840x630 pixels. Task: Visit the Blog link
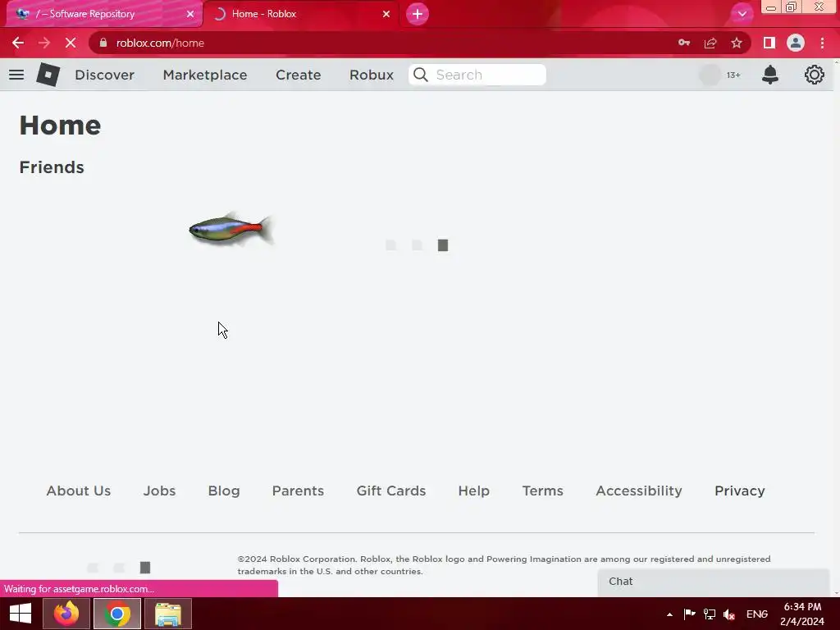pos(224,491)
